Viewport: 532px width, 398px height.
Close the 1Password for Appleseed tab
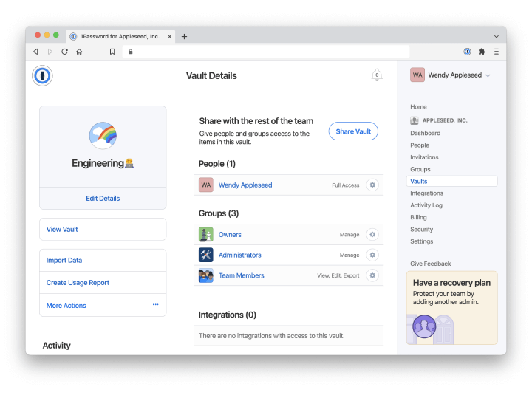(x=170, y=36)
